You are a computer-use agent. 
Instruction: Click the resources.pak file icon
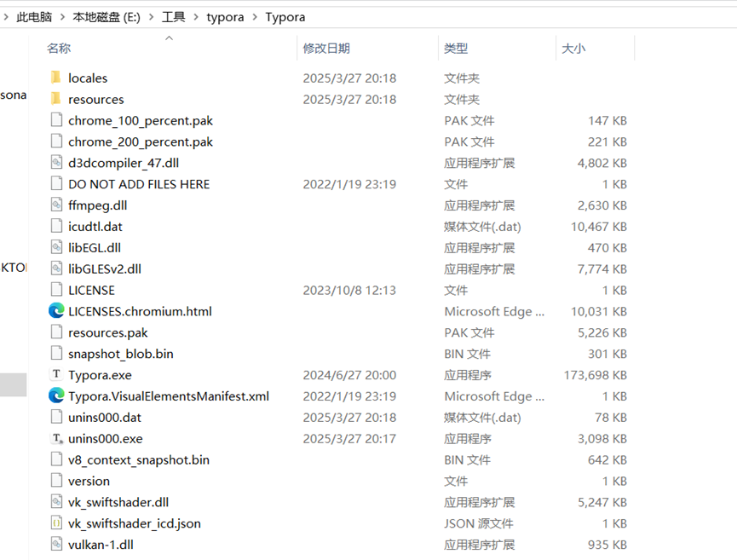tap(56, 332)
